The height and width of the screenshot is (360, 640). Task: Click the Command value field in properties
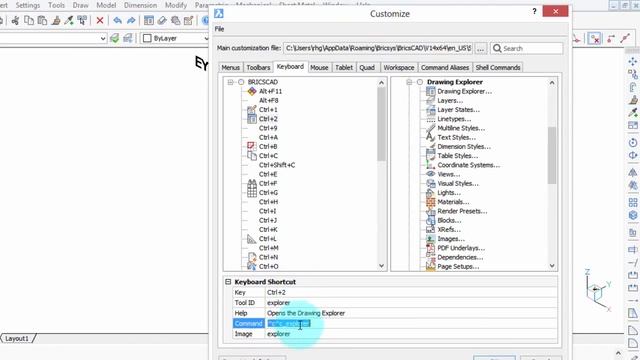point(411,323)
